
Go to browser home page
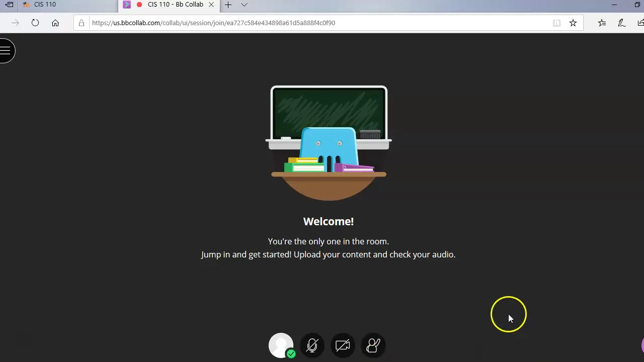pyautogui.click(x=55, y=23)
